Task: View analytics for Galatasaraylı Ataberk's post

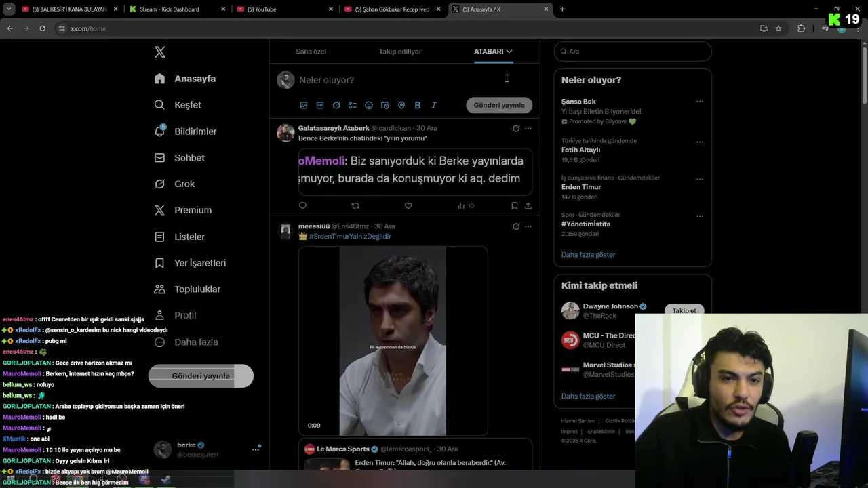Action: pos(466,205)
